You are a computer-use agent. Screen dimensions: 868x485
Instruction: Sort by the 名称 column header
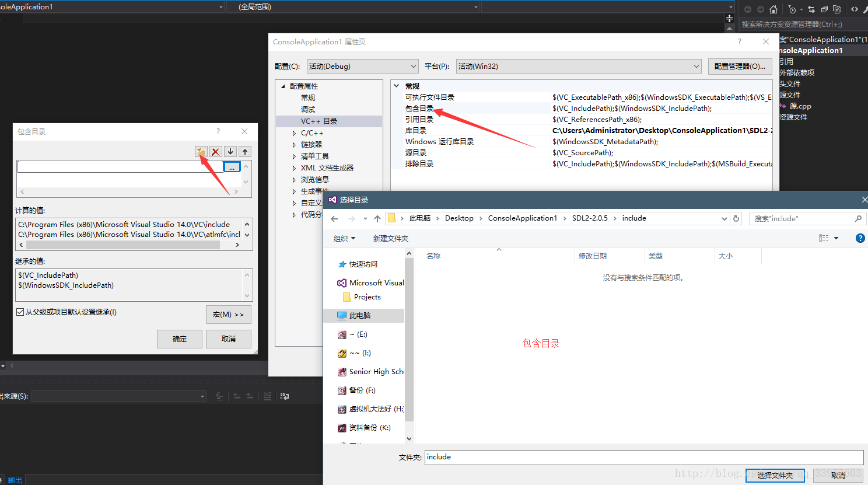433,256
